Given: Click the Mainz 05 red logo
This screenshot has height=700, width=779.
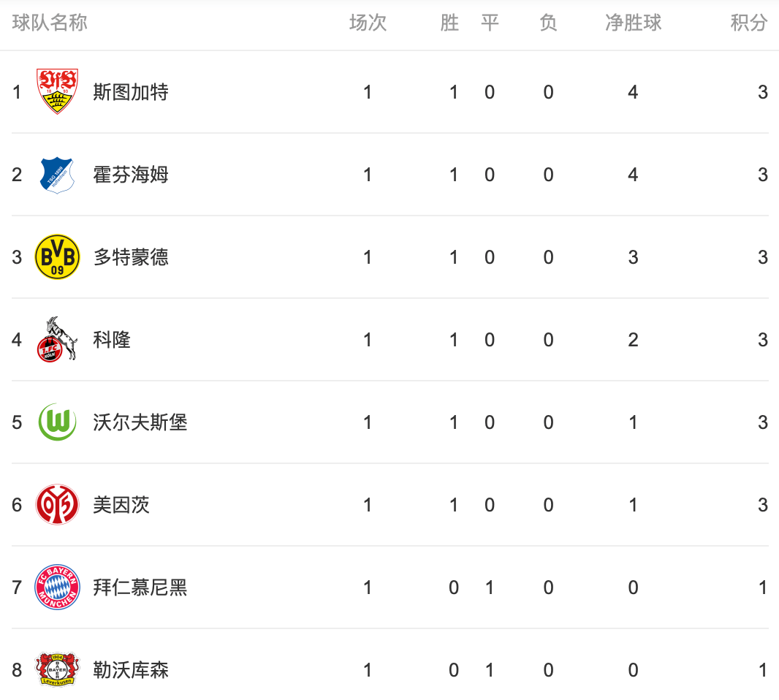Looking at the screenshot, I should tap(58, 505).
